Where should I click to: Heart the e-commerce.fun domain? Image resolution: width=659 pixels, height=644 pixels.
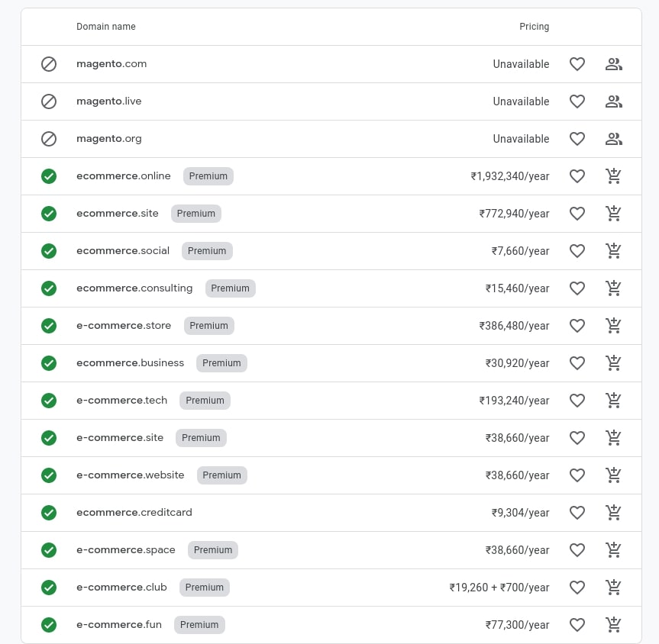click(x=577, y=625)
